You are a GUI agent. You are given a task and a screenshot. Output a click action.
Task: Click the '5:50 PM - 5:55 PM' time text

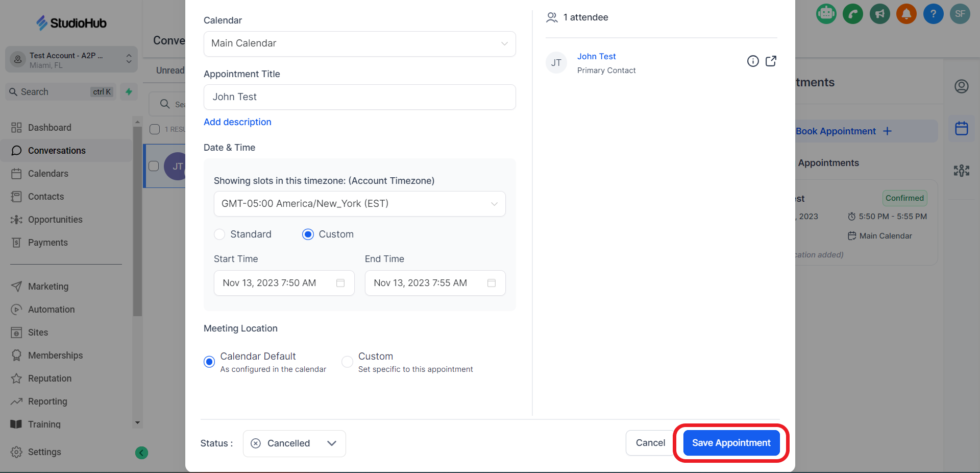point(893,217)
